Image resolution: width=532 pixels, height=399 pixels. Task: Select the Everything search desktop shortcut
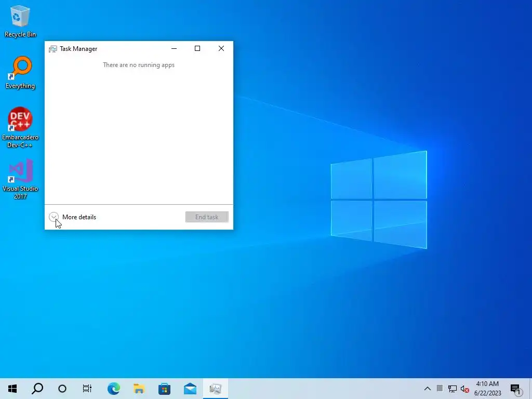tap(20, 73)
